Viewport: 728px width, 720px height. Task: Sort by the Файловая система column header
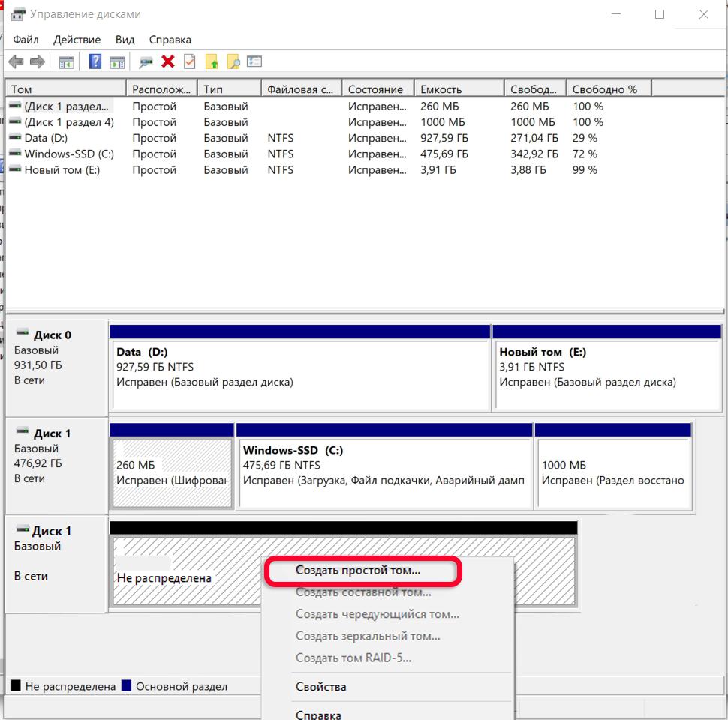tap(301, 89)
